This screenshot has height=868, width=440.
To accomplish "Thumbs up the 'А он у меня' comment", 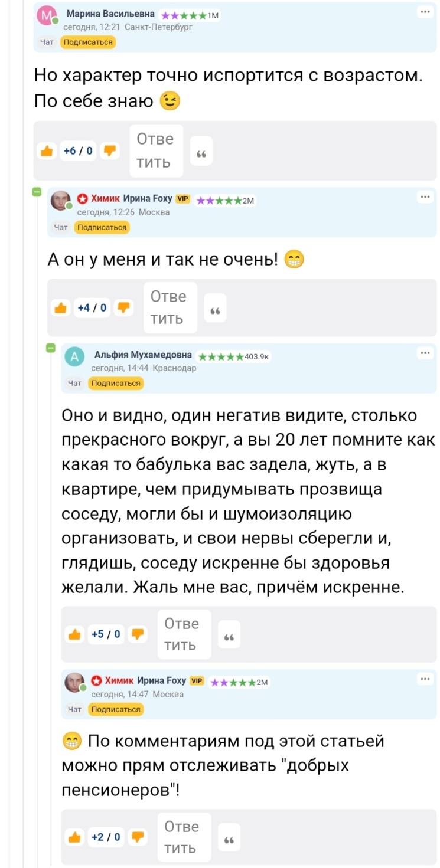I will click(60, 307).
